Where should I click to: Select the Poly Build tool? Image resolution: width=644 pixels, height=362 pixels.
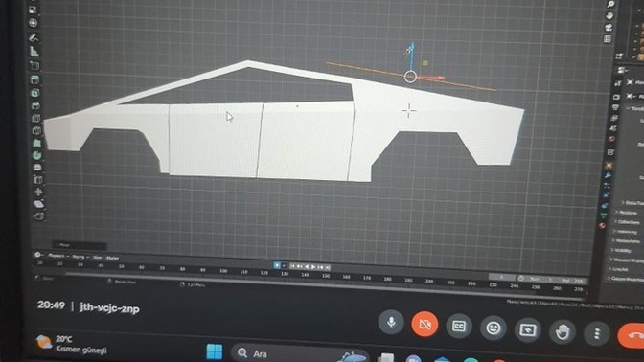click(37, 144)
